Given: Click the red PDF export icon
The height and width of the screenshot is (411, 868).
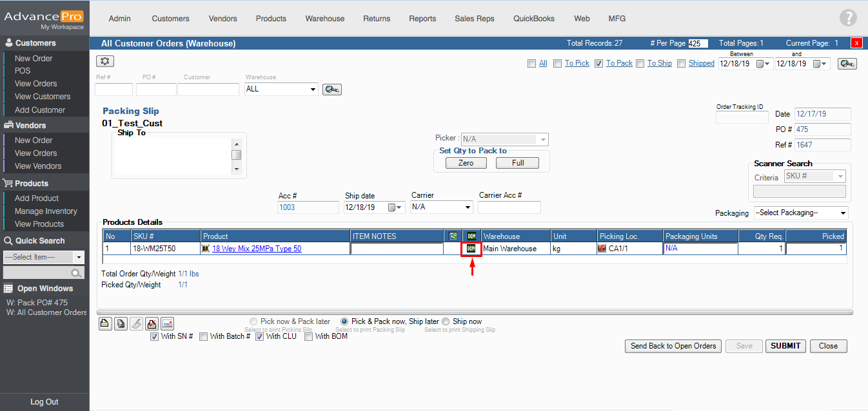Looking at the screenshot, I should click(152, 323).
